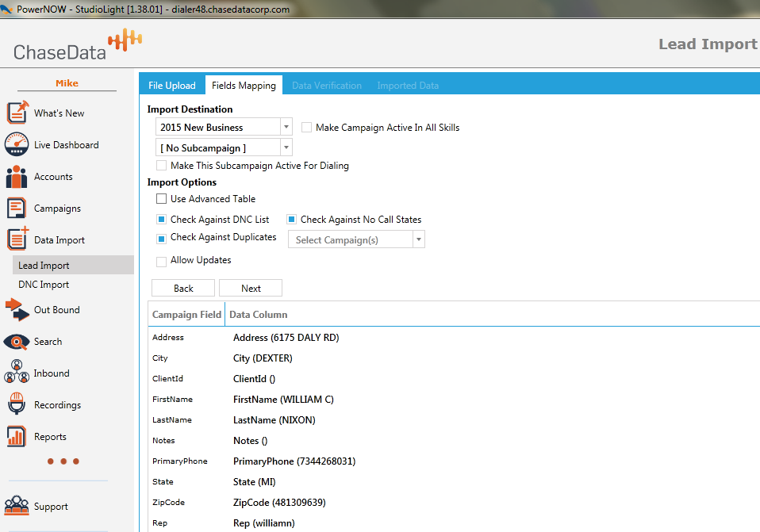Viewport: 760px width, 532px height.
Task: Expand the 2015 New Business dropdown
Action: click(x=286, y=127)
